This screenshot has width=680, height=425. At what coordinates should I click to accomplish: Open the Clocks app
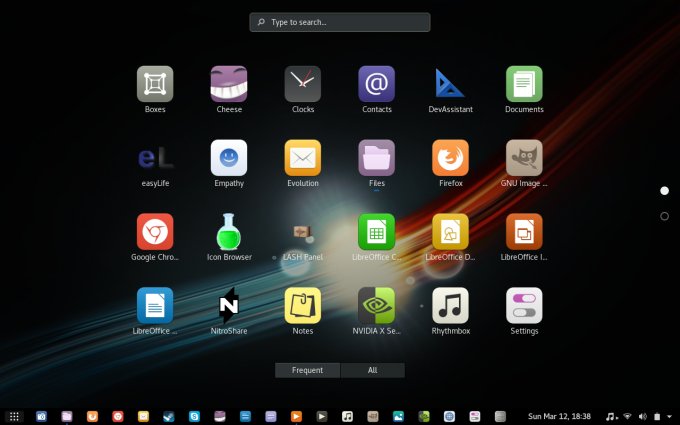pos(303,84)
